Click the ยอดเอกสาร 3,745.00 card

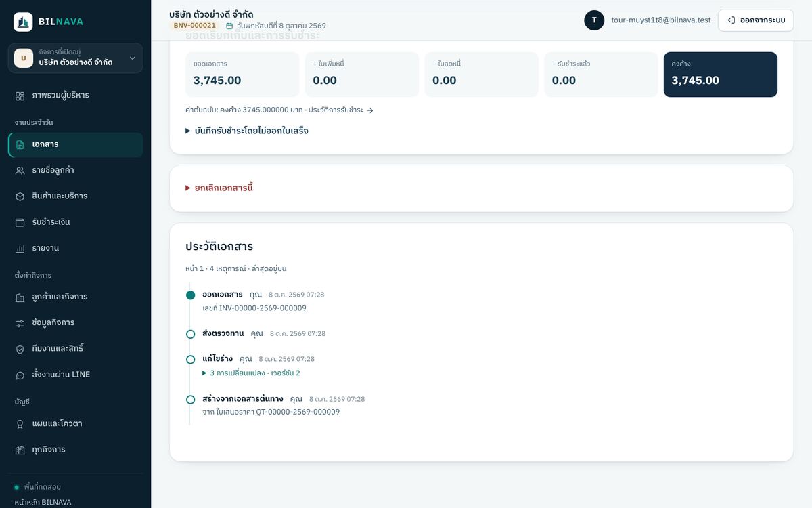pyautogui.click(x=242, y=75)
